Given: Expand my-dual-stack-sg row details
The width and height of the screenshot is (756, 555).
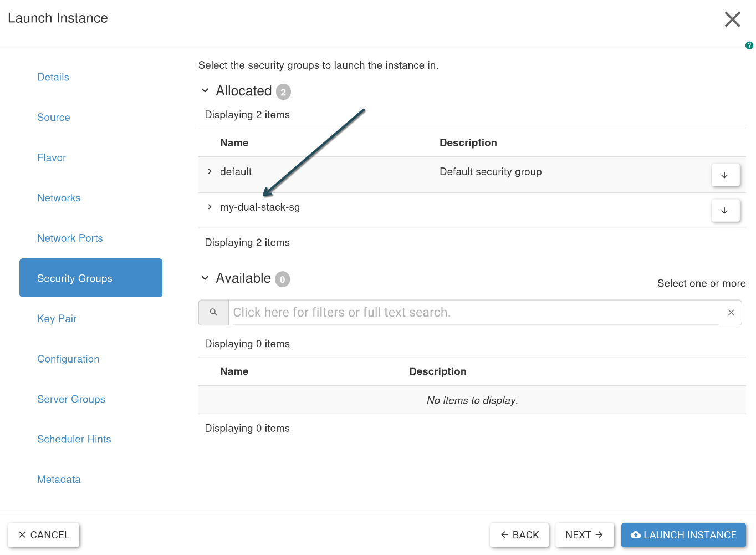Looking at the screenshot, I should [210, 207].
